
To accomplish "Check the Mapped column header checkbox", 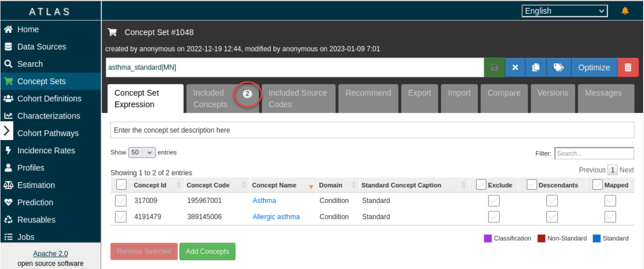I will coord(597,185).
